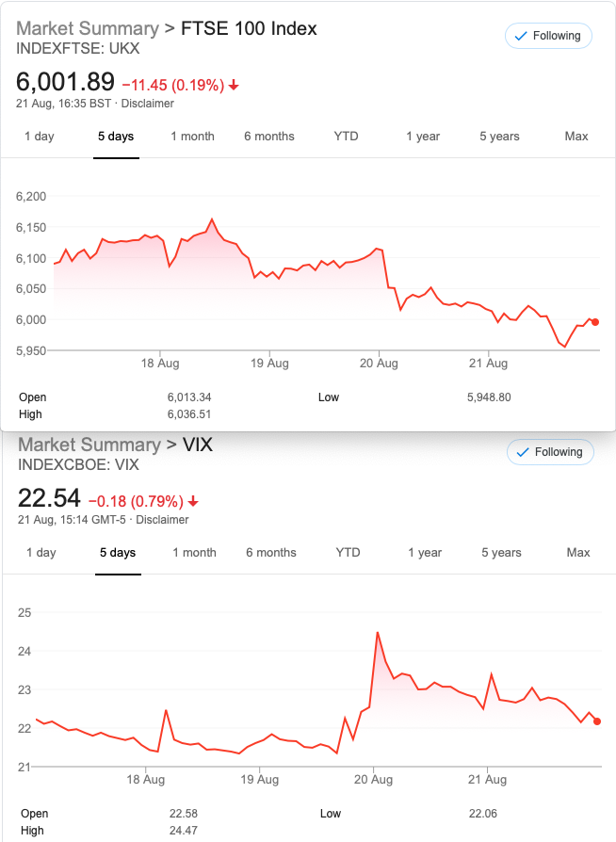Click the VIX red down arrow icon
Image resolution: width=616 pixels, height=842 pixels.
click(193, 502)
